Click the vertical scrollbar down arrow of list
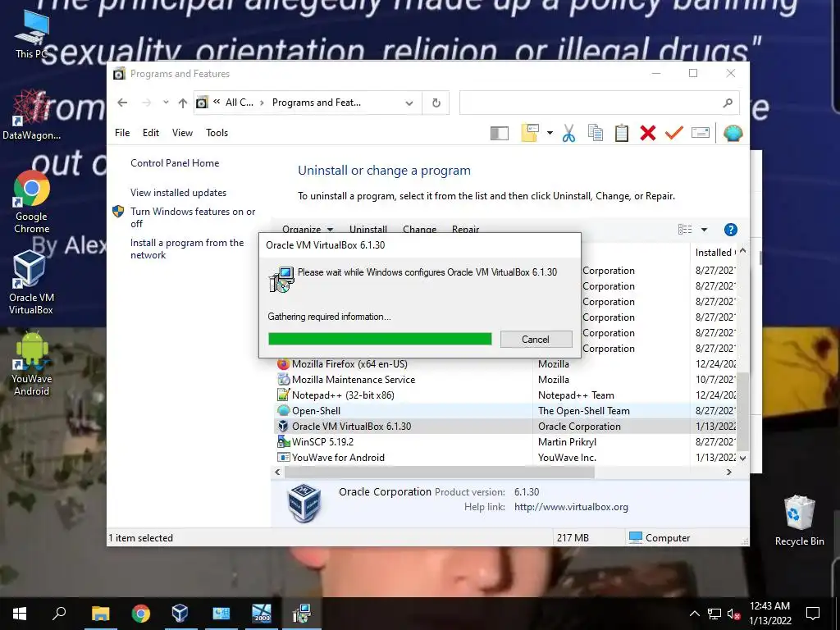Image resolution: width=840 pixels, height=630 pixels. click(742, 458)
